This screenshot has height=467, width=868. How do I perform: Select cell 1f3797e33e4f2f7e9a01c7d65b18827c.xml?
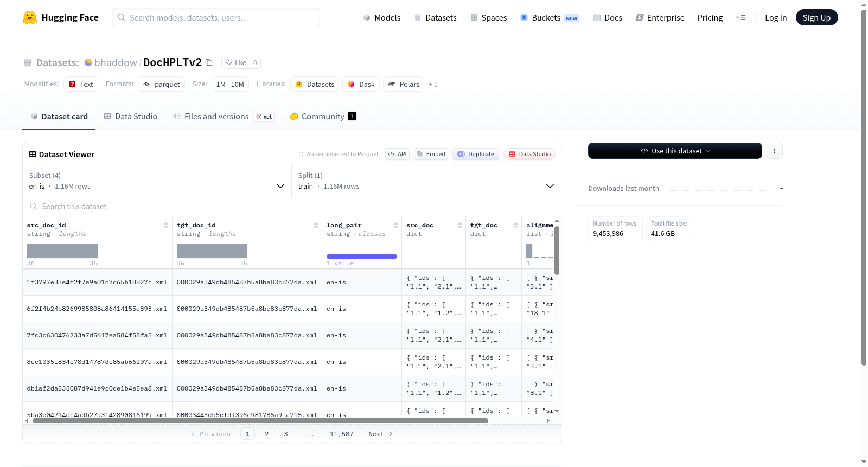pyautogui.click(x=97, y=282)
